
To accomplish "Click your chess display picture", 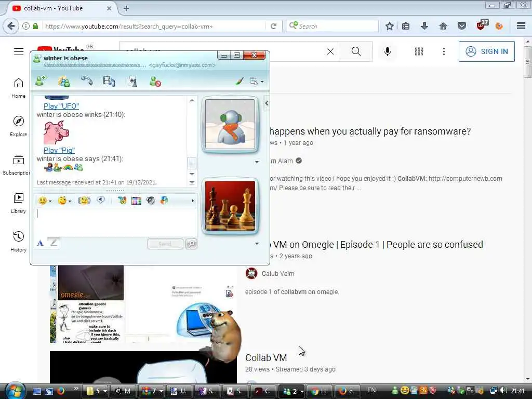I will (x=230, y=206).
